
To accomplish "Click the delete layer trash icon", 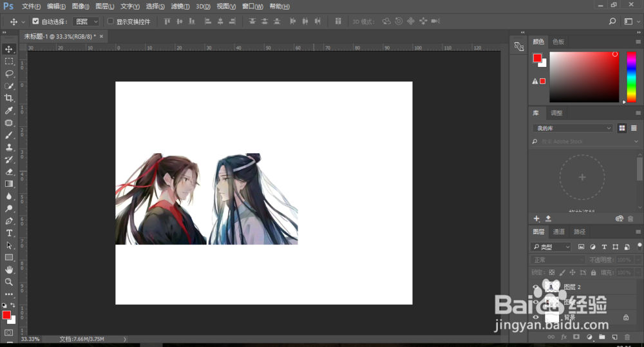I will (x=627, y=337).
